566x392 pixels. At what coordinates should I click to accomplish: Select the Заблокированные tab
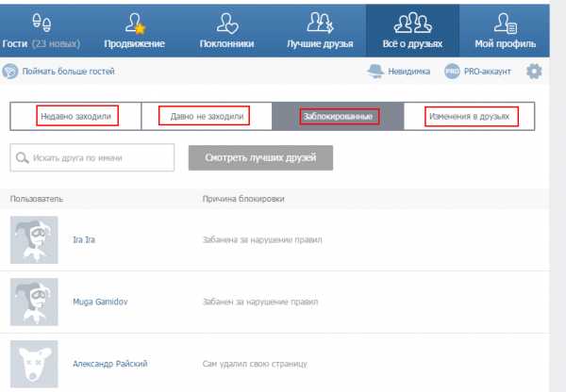coord(338,116)
